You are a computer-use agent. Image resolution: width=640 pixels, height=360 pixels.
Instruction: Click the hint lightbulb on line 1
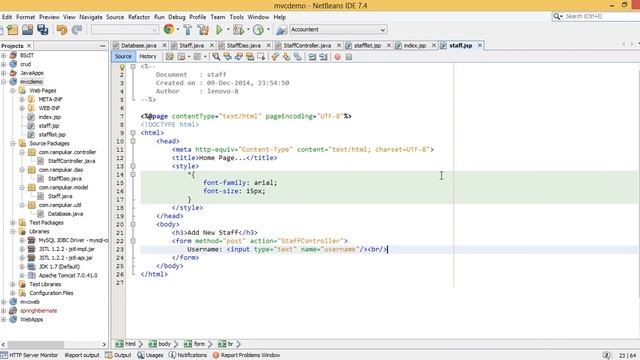point(122,67)
